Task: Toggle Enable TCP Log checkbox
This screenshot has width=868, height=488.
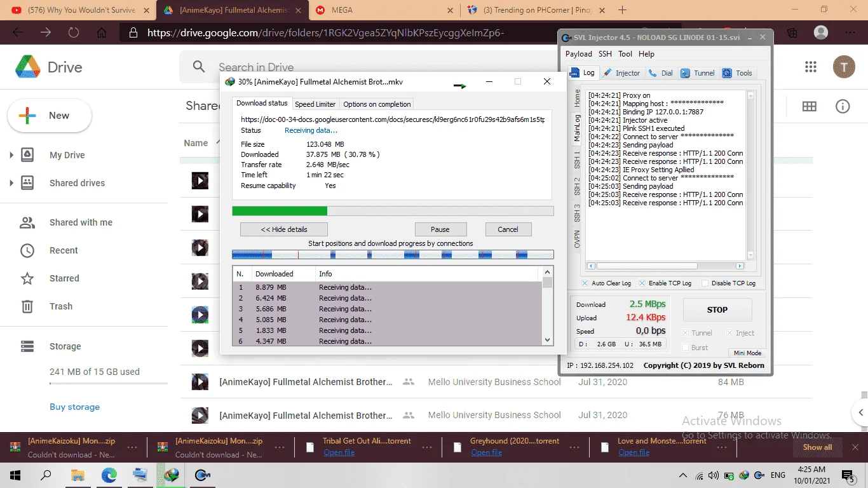Action: [x=642, y=283]
